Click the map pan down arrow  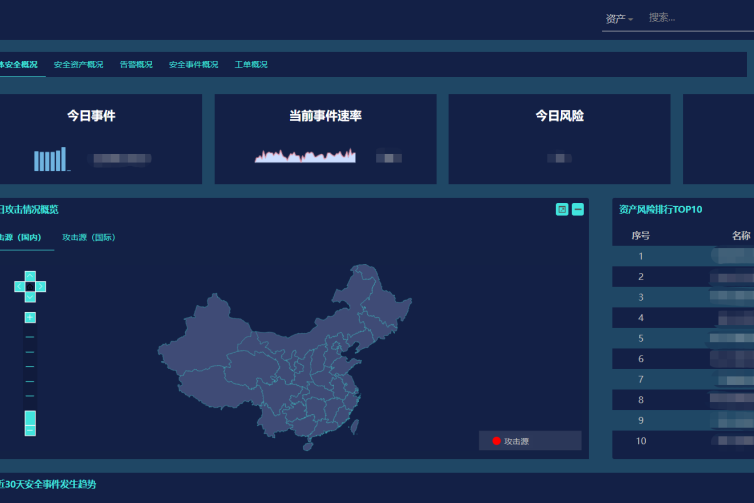coord(30,297)
